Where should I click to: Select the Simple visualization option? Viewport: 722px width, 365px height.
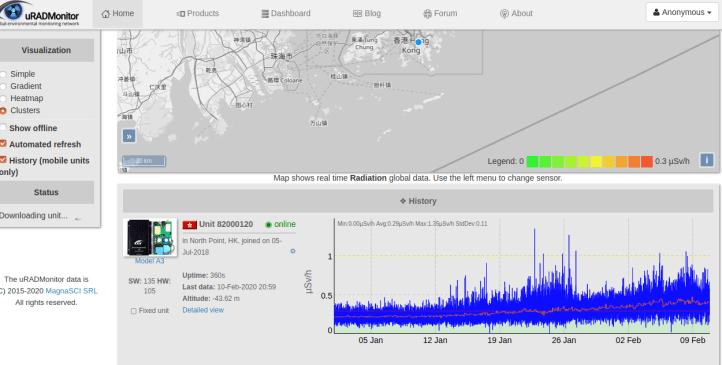point(3,74)
